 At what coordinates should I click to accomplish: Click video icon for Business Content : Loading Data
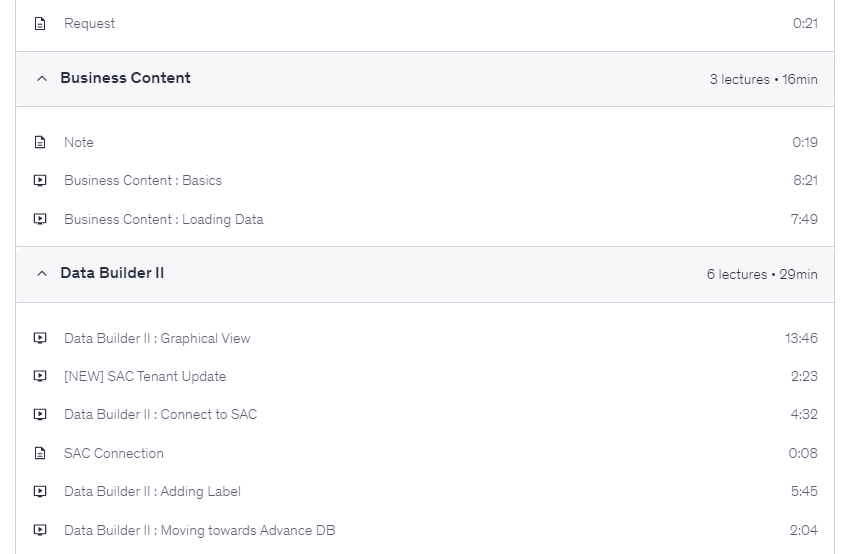pyautogui.click(x=40, y=219)
